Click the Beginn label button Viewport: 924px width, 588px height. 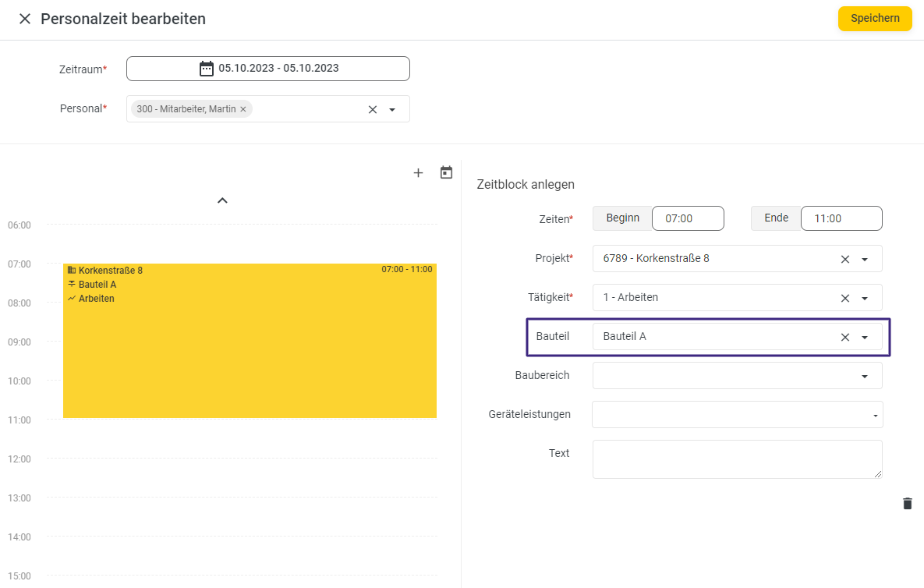pos(622,218)
